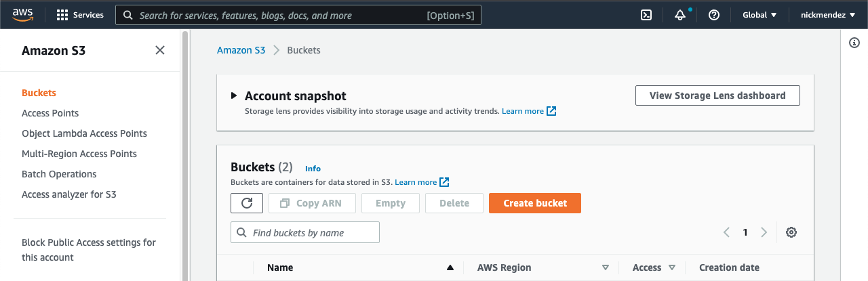
Task: Launch the CloudShell terminal icon
Action: (646, 15)
